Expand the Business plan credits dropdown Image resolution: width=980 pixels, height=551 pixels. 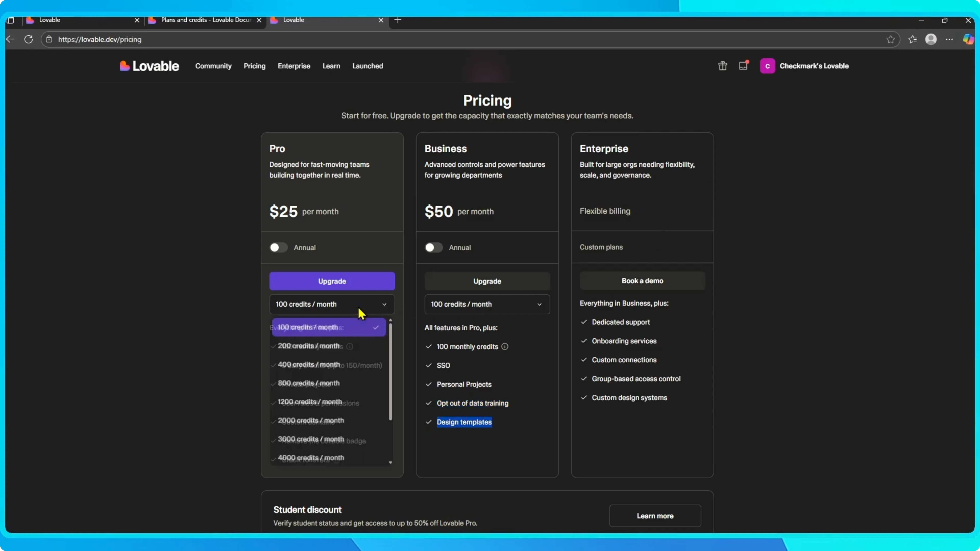[x=487, y=304]
